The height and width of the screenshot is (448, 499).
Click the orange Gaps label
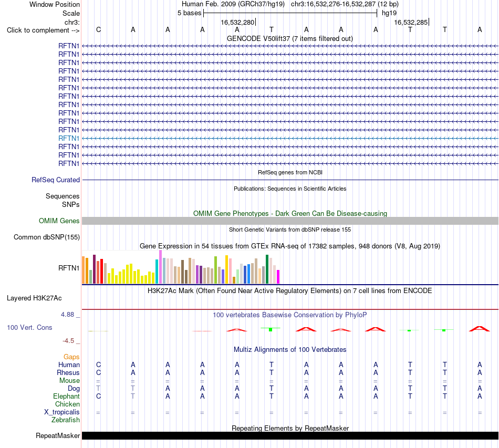click(71, 357)
